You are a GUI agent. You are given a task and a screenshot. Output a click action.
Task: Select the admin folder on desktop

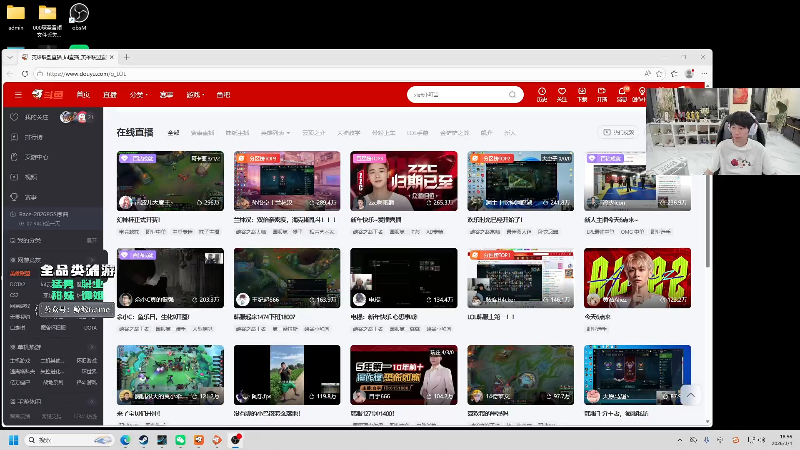(16, 17)
